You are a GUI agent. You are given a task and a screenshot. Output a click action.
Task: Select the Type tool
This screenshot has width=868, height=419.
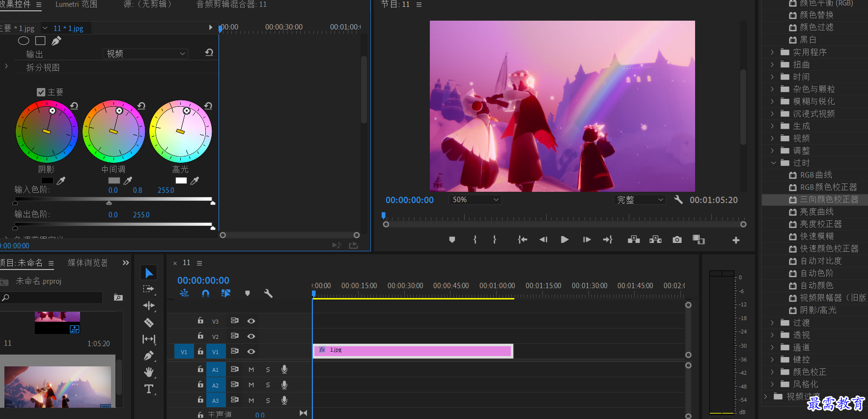[149, 389]
